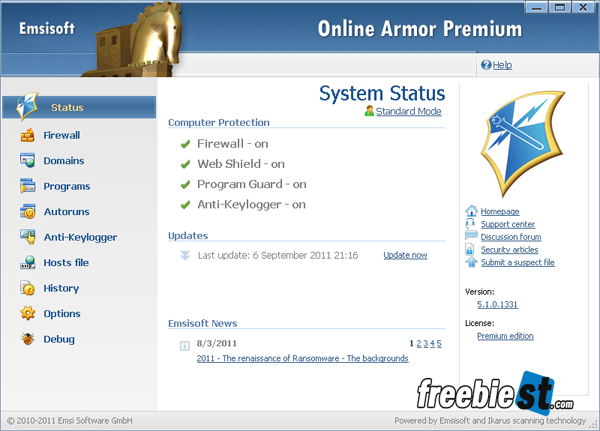The width and height of the screenshot is (600, 431).
Task: Click the Security articles padlock icon
Action: click(x=470, y=250)
